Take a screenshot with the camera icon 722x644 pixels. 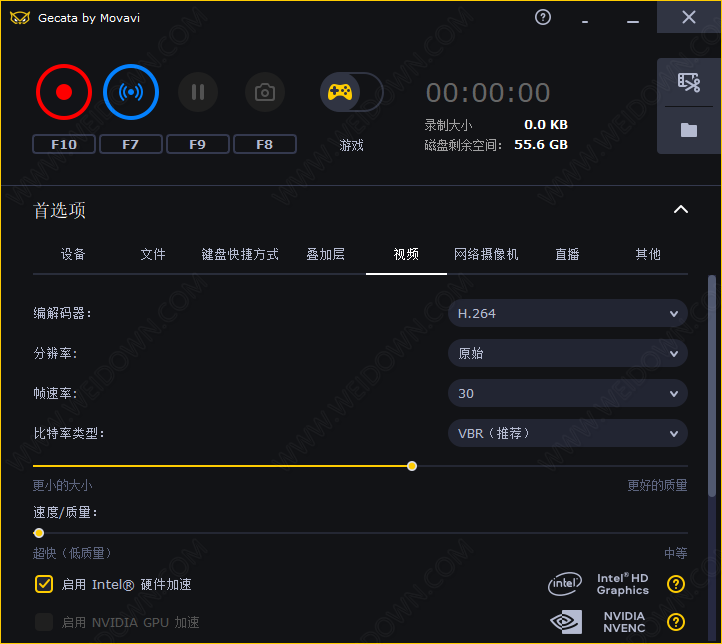pyautogui.click(x=265, y=93)
